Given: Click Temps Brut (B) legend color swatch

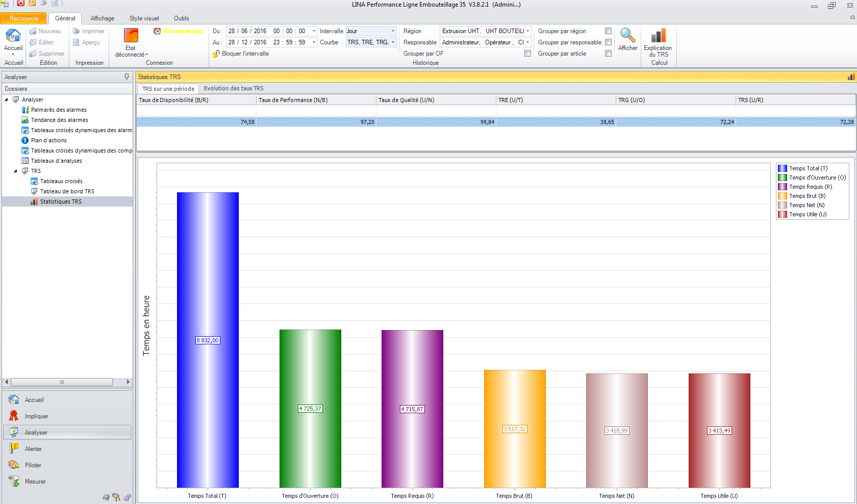Looking at the screenshot, I should (x=782, y=196).
